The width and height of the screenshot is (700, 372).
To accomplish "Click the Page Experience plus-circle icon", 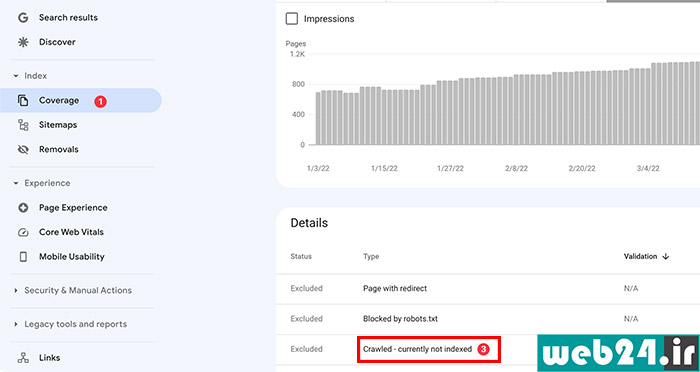I will (23, 208).
